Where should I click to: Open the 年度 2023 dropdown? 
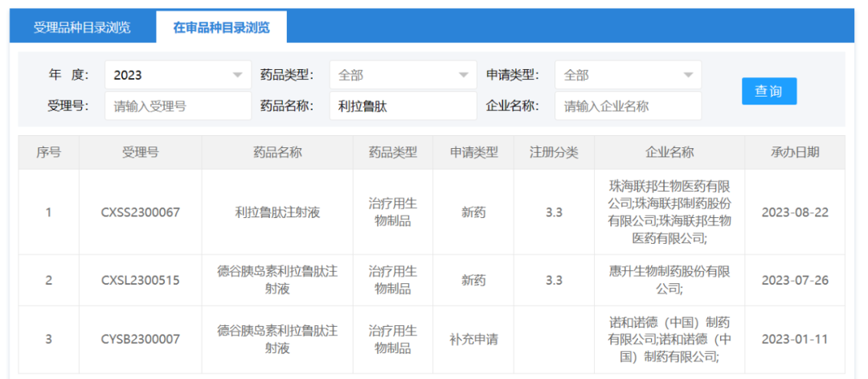pyautogui.click(x=178, y=75)
